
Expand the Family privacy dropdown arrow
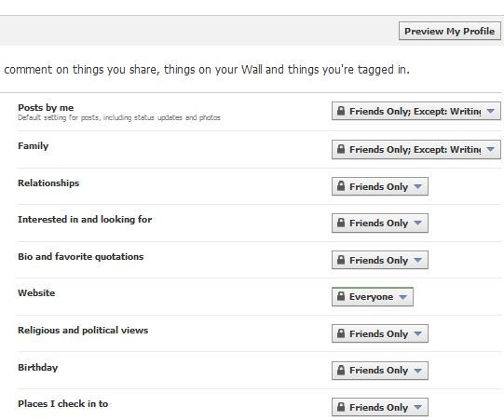point(491,149)
